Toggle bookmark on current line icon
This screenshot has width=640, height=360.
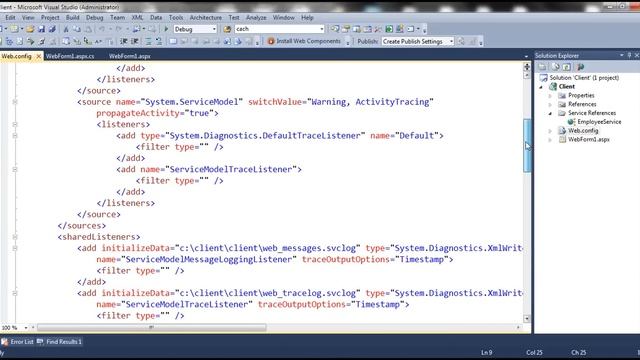(173, 41)
